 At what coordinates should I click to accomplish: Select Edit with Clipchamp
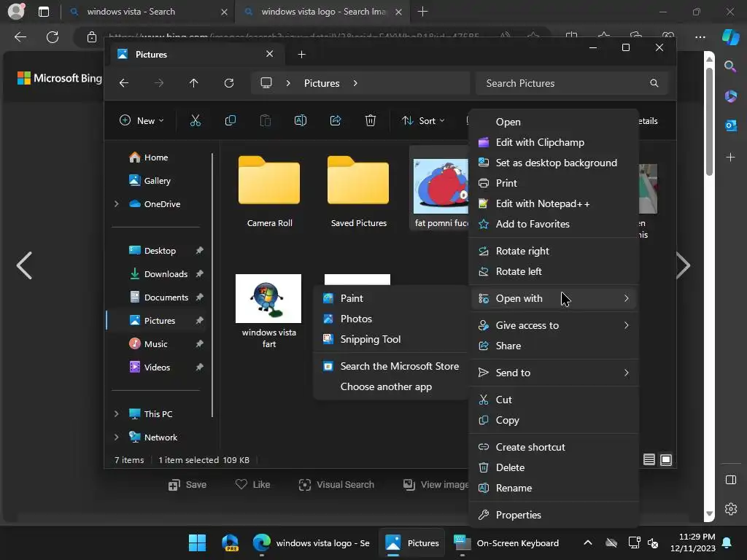554,142
